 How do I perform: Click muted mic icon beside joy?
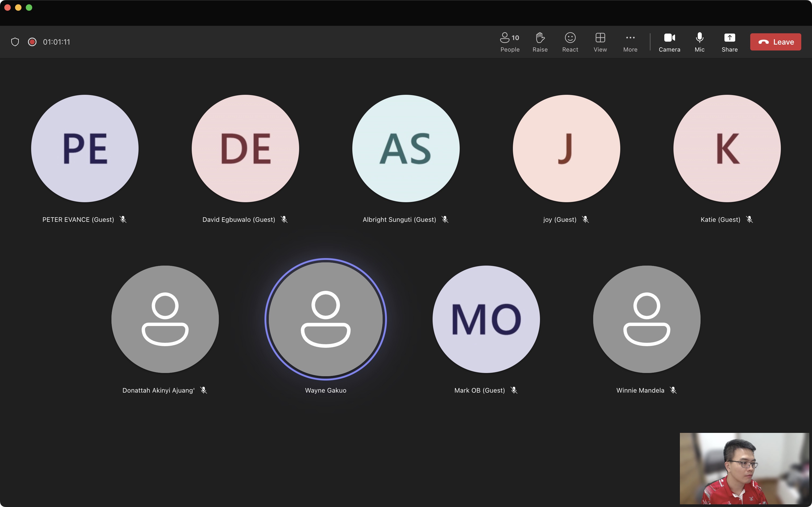[585, 219]
